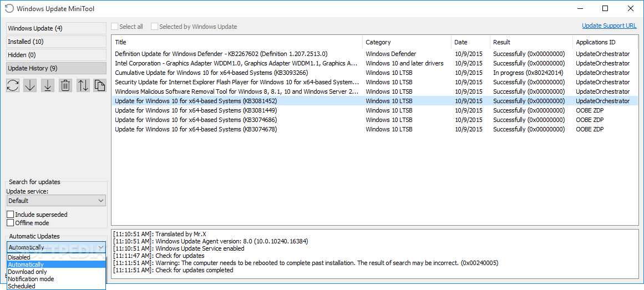
Task: Enable Offline mode checkbox
Action: 11,223
